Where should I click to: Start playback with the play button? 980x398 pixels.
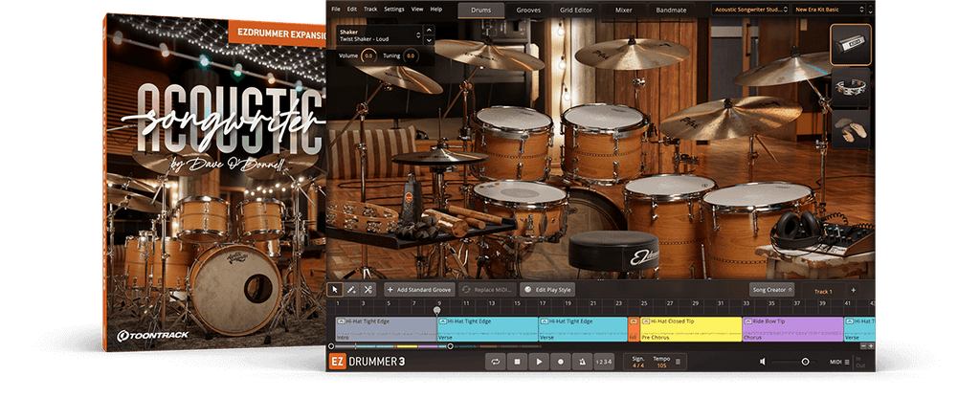point(538,361)
